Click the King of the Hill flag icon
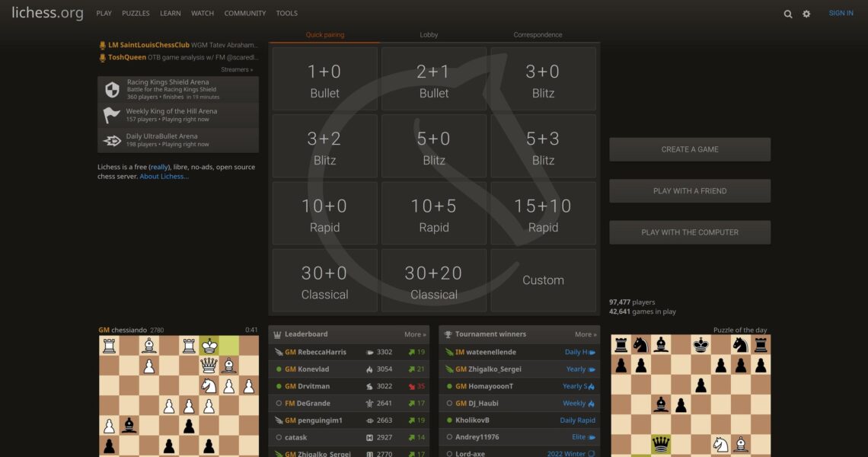The width and height of the screenshot is (868, 457). pyautogui.click(x=112, y=115)
